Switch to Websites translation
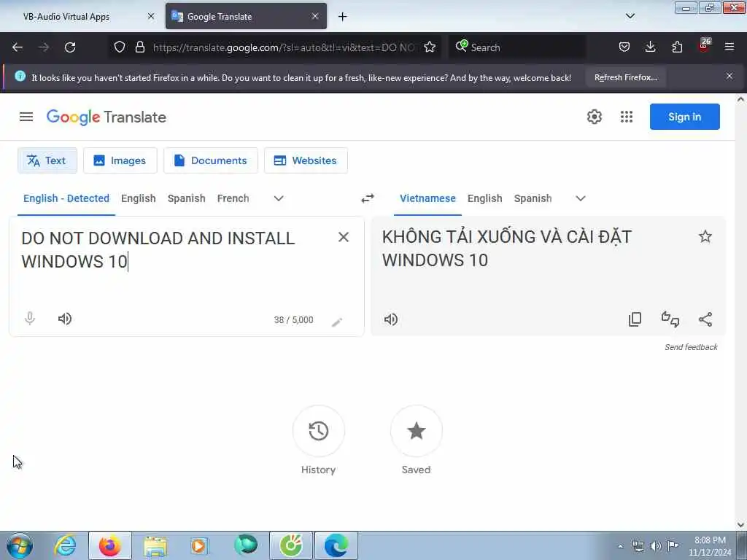747x560 pixels. pyautogui.click(x=306, y=160)
